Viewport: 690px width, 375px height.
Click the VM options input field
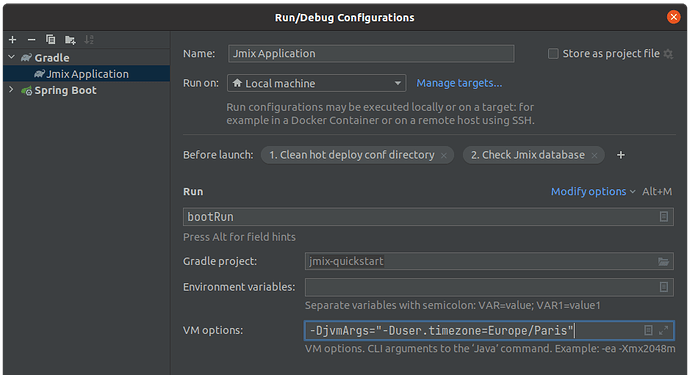coord(489,330)
